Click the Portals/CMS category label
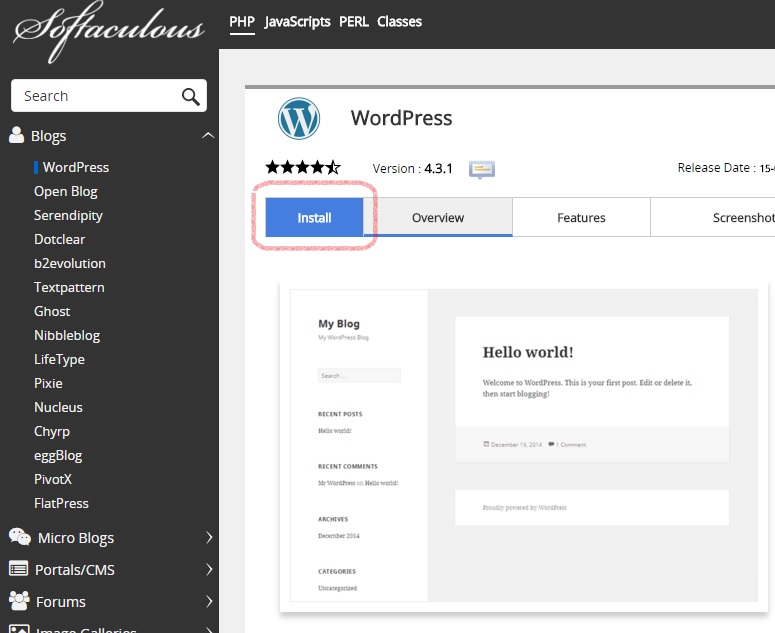This screenshot has width=775, height=633. 75,570
